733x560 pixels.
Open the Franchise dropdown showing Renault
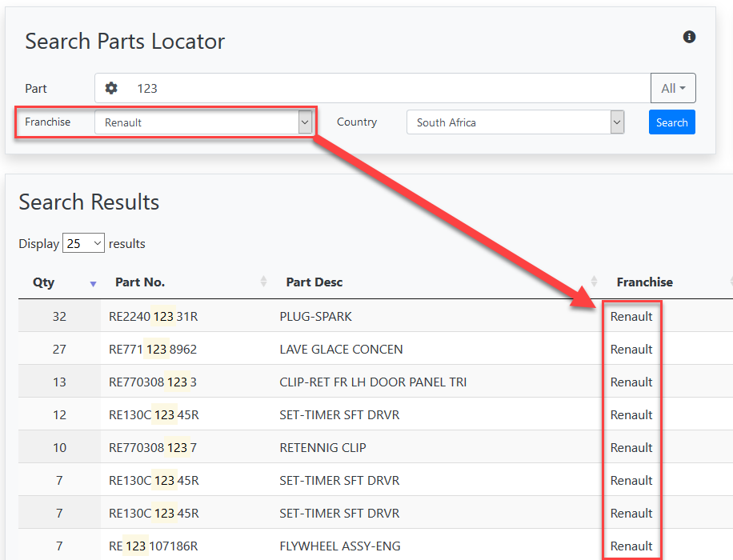(204, 122)
